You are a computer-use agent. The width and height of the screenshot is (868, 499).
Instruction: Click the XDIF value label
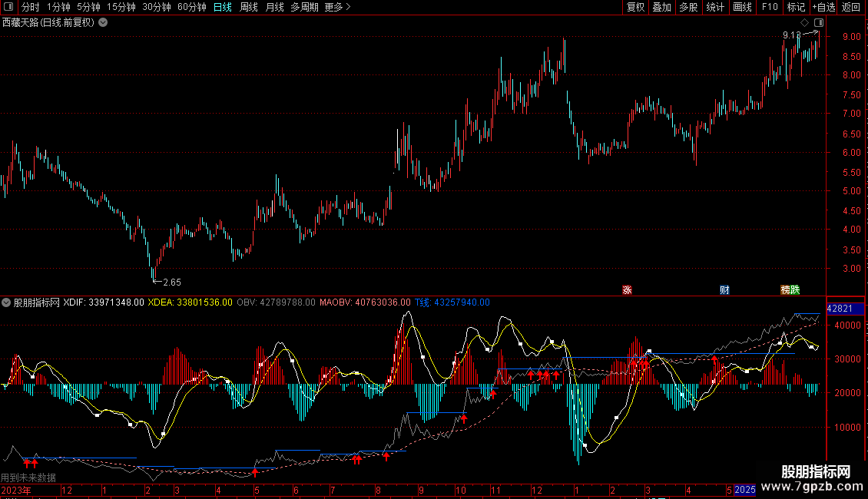(x=104, y=302)
